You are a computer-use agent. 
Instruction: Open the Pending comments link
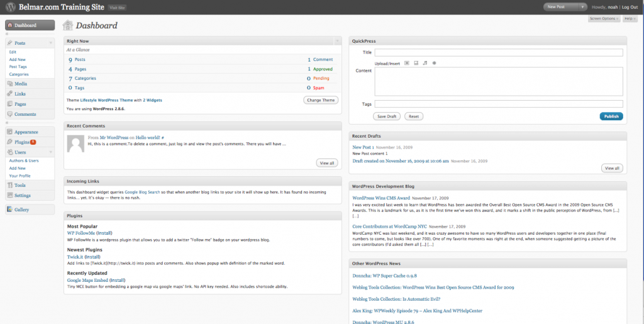(321, 78)
